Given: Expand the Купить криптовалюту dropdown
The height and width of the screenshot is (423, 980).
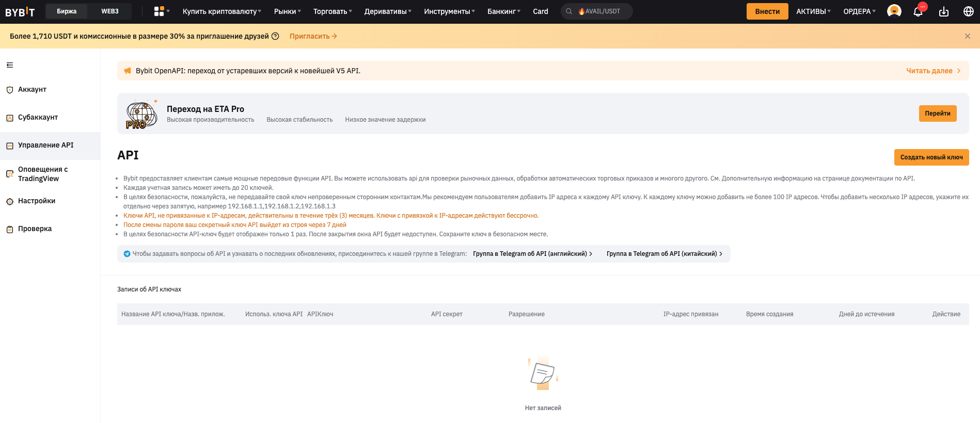Looking at the screenshot, I should click(222, 11).
